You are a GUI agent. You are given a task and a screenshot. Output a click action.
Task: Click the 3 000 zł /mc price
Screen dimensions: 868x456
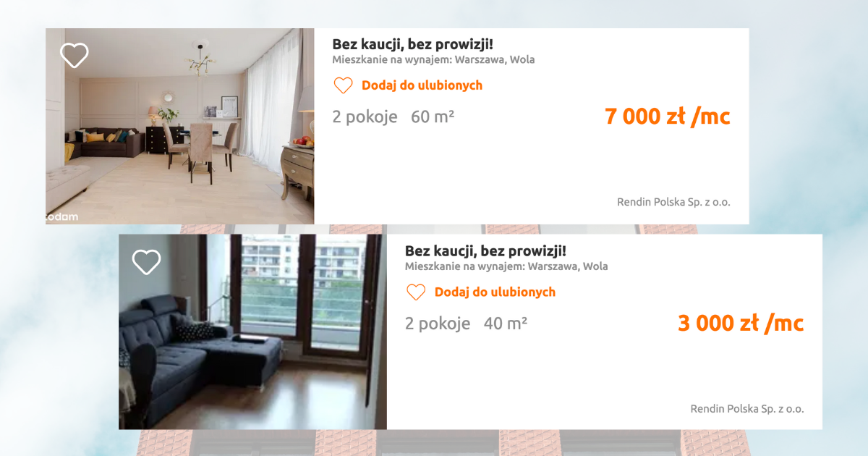click(741, 324)
